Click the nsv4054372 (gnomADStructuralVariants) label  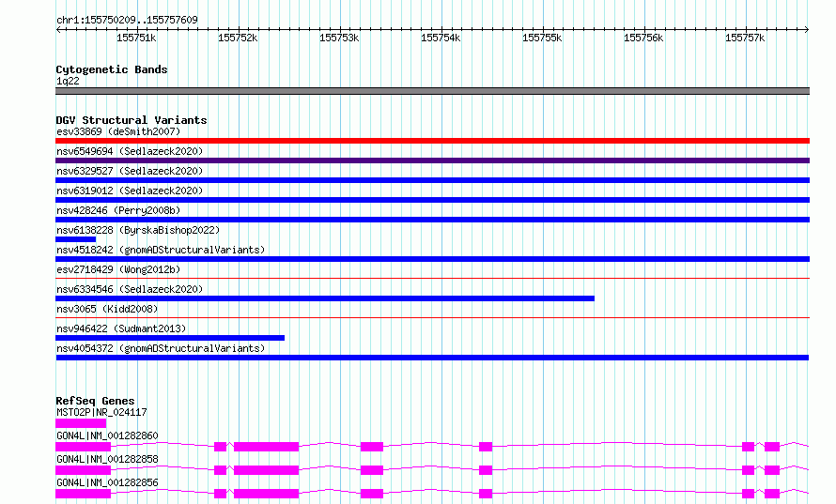coord(161,348)
